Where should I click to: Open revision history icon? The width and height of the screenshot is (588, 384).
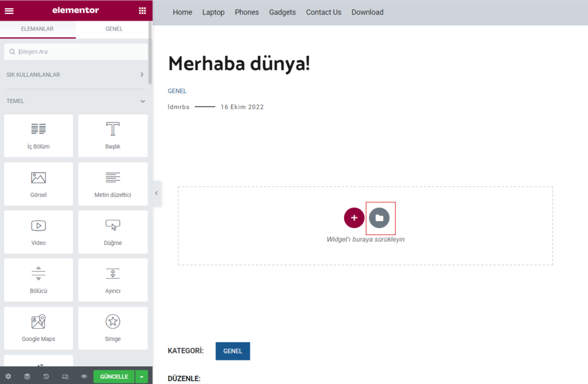coord(46,377)
